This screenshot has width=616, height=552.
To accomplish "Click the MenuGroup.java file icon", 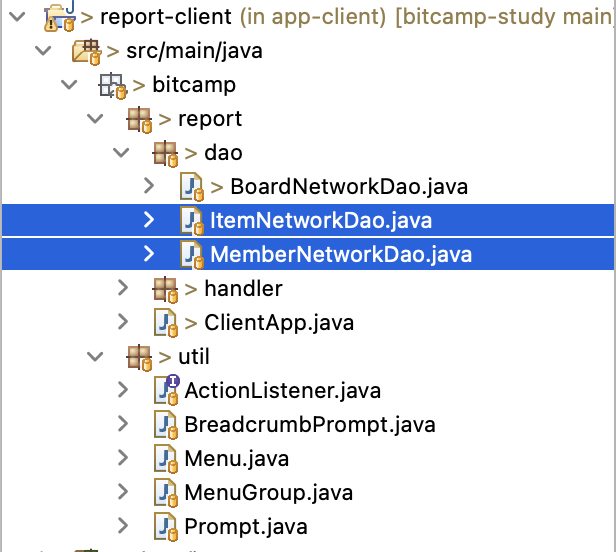I will point(165,493).
